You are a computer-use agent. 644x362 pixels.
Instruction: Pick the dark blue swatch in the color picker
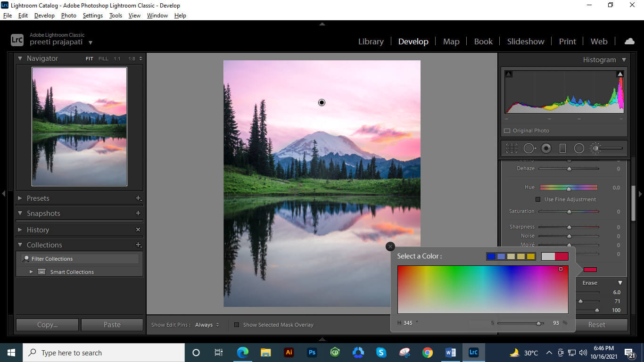491,256
